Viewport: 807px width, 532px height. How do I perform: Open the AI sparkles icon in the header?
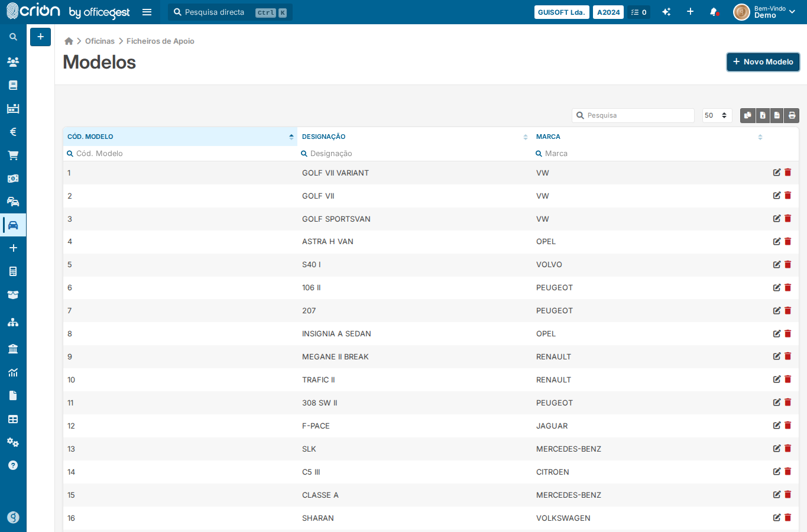pyautogui.click(x=666, y=12)
